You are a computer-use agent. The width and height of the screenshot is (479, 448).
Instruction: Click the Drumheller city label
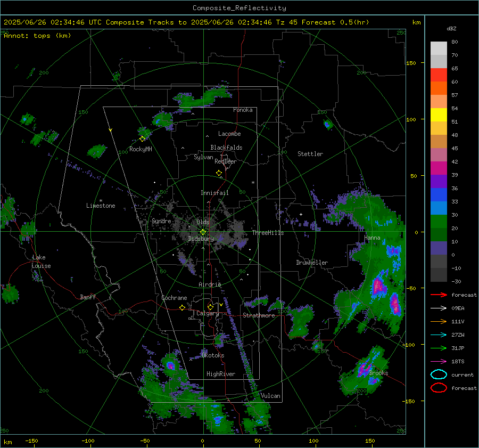pos(312,263)
